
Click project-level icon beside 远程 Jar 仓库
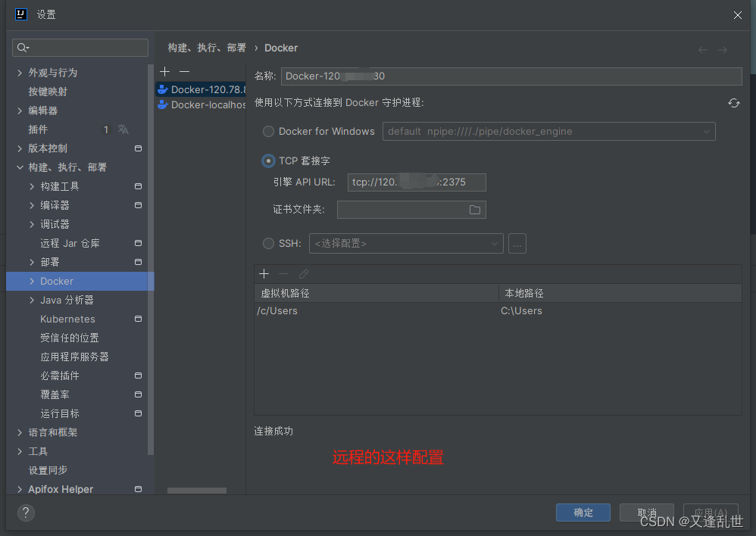(138, 243)
